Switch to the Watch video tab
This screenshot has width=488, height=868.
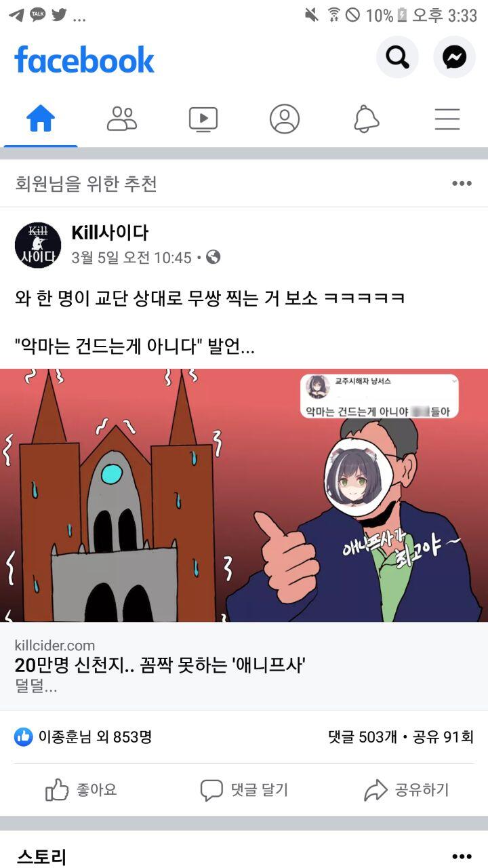pos(203,119)
